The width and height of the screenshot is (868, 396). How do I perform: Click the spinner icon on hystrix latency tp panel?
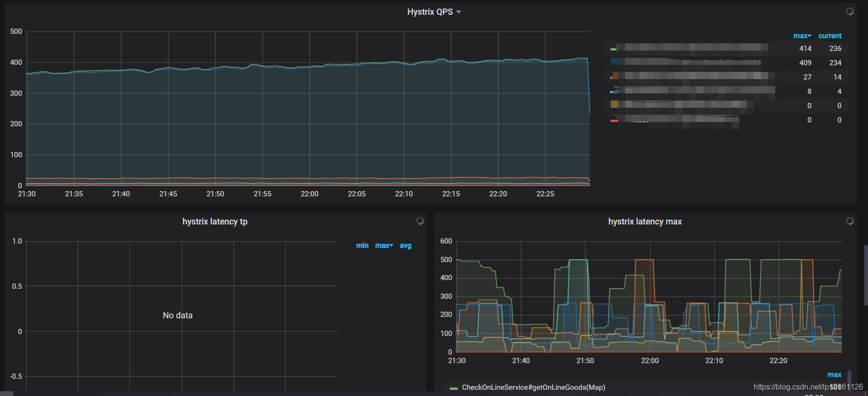tap(420, 221)
